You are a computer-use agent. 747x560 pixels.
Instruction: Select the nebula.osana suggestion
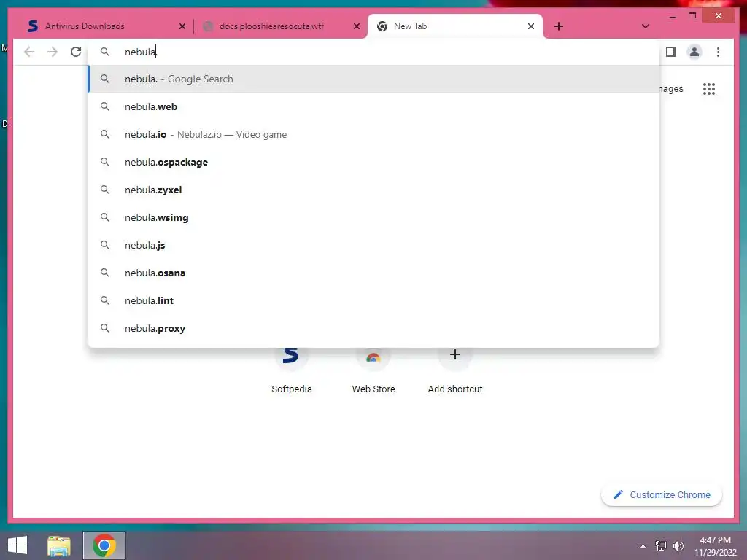(x=373, y=273)
